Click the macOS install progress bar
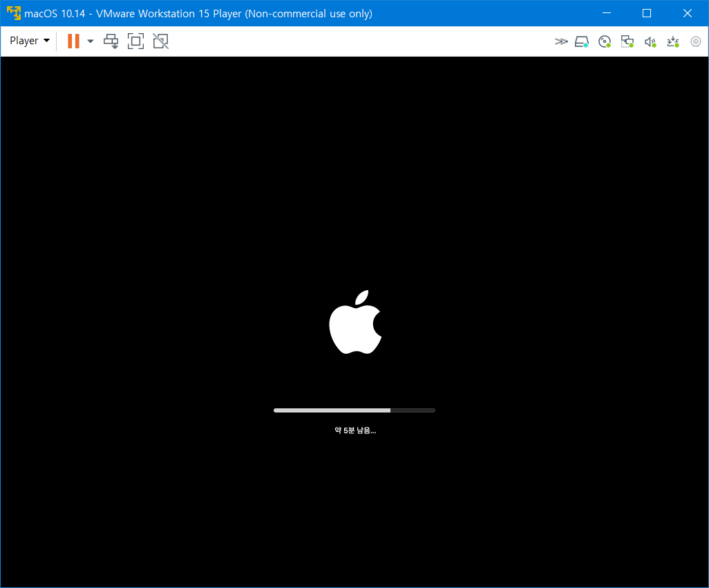Screen dimensions: 709x588 click(x=354, y=410)
